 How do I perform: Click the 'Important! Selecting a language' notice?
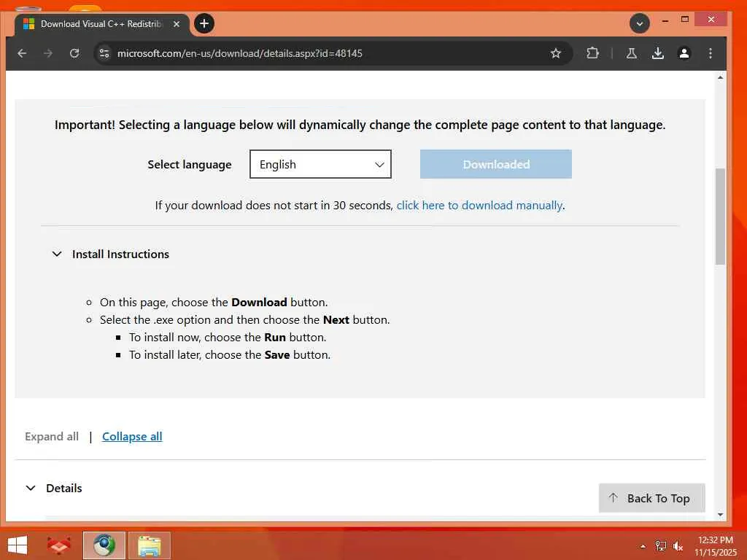pyautogui.click(x=360, y=125)
